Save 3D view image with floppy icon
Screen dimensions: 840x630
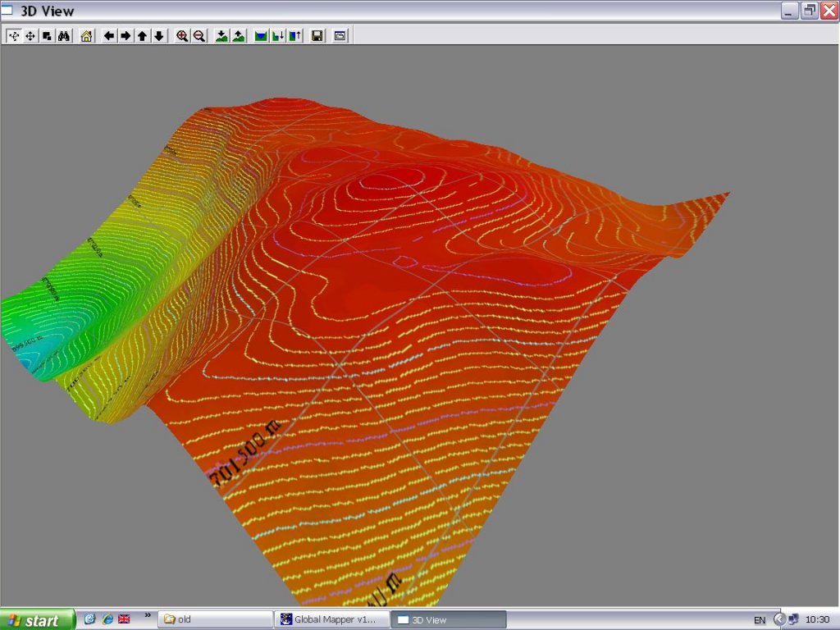317,36
